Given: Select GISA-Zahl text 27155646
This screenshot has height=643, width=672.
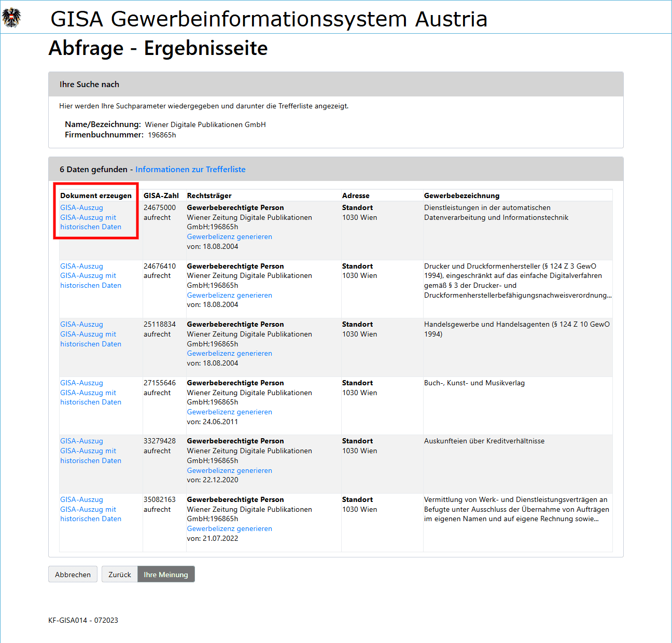Looking at the screenshot, I should 160,383.
